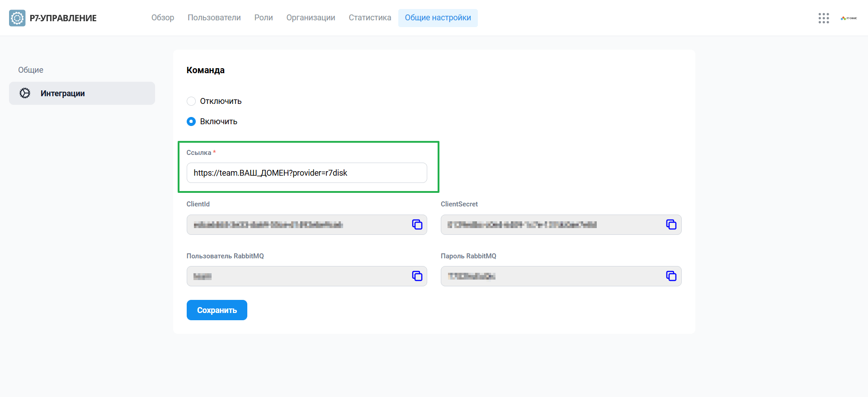Select the Общие настройки tab

(438, 18)
